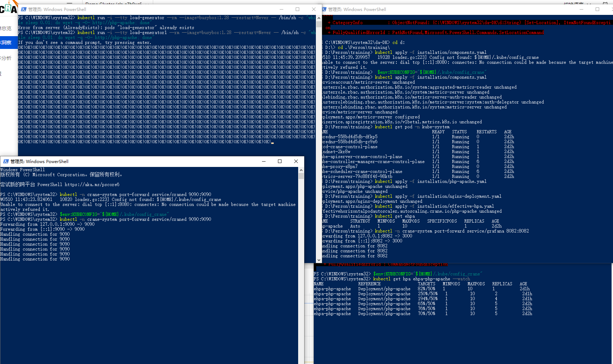
Task: Click the STRATEGY column header in ehpa output
Action: (x=360, y=221)
